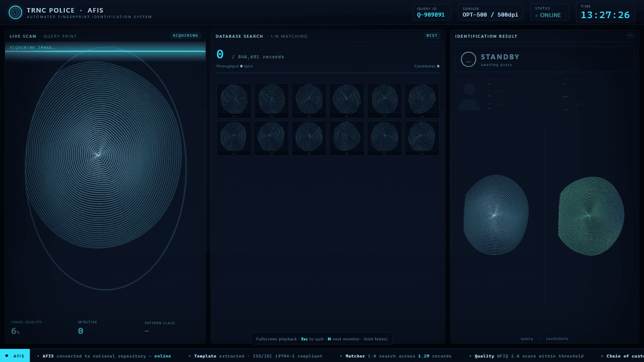Click the Query ID value Q-989891

coord(431,15)
